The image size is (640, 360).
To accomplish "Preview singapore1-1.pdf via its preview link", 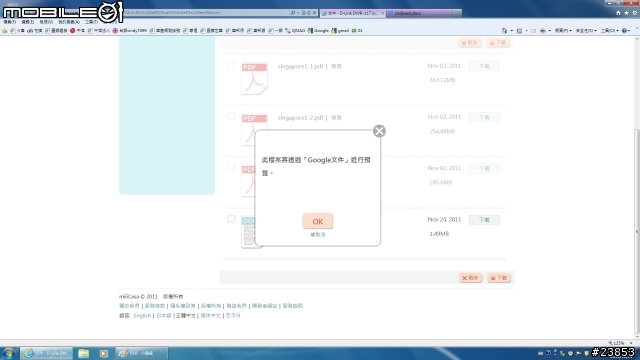I will 336,66.
